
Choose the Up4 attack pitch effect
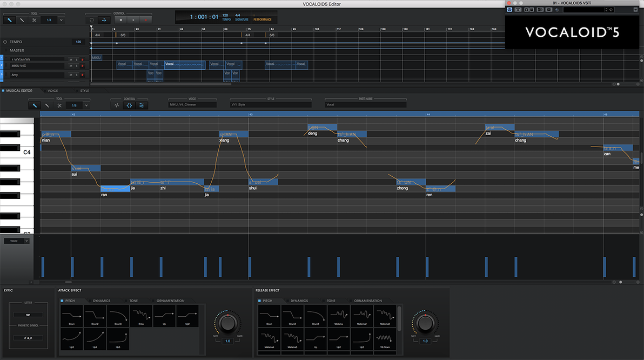[x=95, y=339]
